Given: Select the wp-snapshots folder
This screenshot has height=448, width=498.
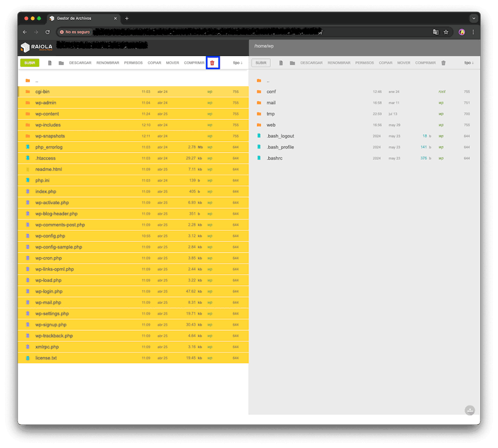Looking at the screenshot, I should pos(133,136).
